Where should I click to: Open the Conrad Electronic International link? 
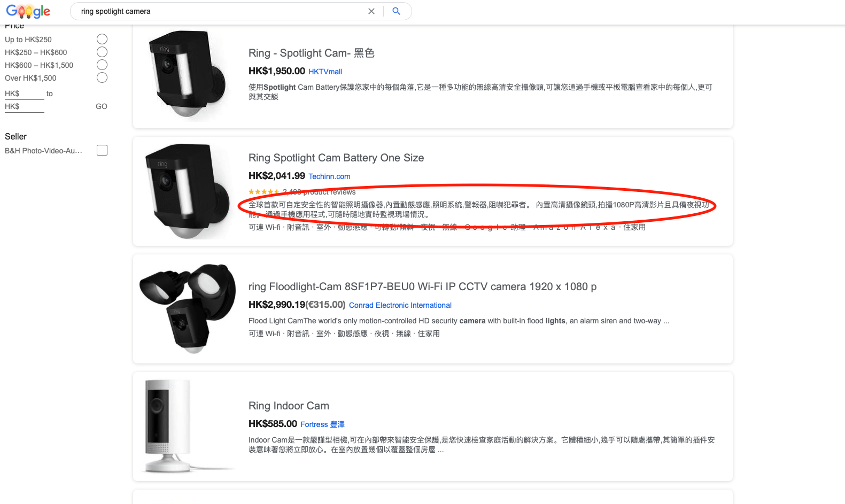400,305
